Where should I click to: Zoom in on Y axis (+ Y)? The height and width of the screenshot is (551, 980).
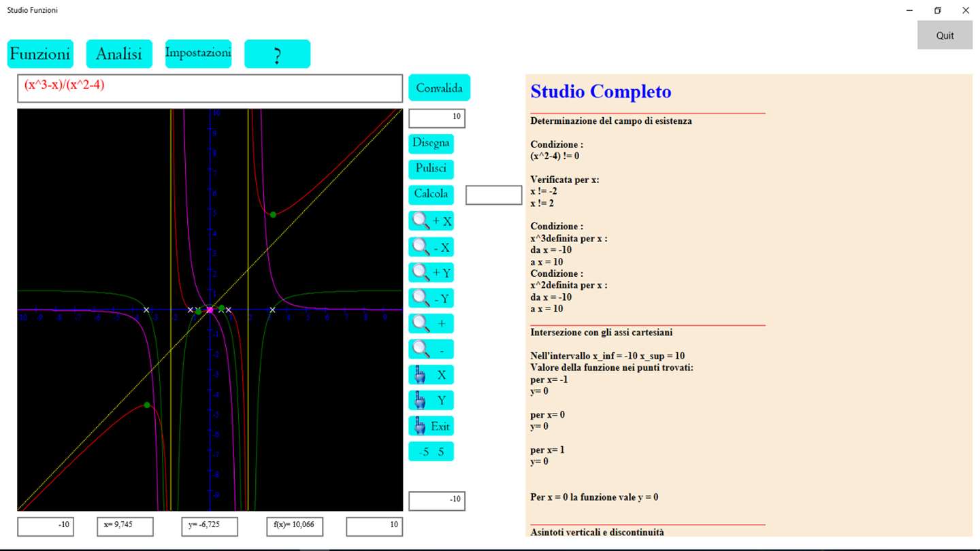pos(431,273)
